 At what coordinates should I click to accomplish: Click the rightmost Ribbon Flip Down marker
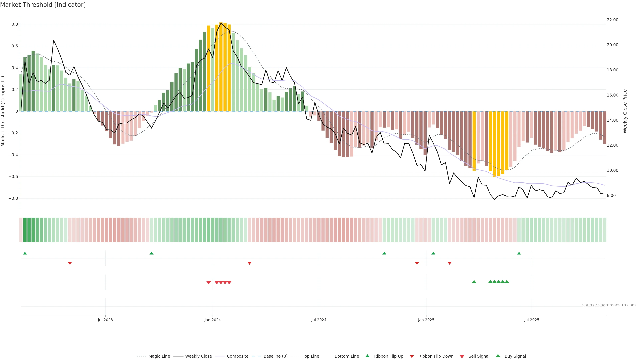[449, 263]
